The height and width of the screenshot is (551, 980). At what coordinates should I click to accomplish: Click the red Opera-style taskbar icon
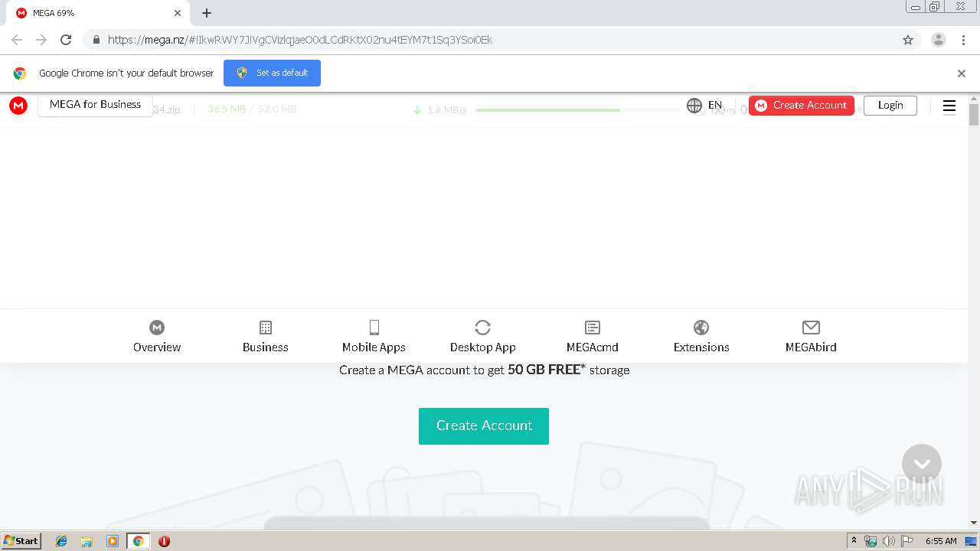[x=164, y=541]
